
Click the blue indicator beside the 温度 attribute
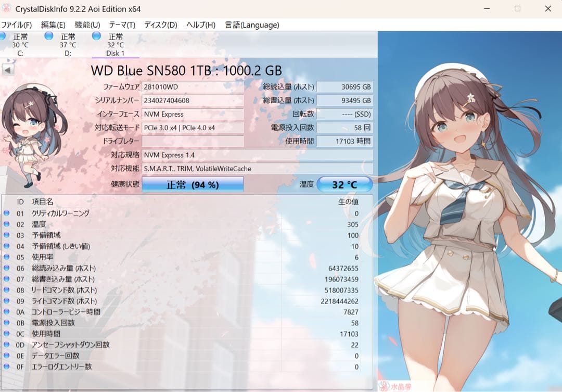(x=5, y=224)
